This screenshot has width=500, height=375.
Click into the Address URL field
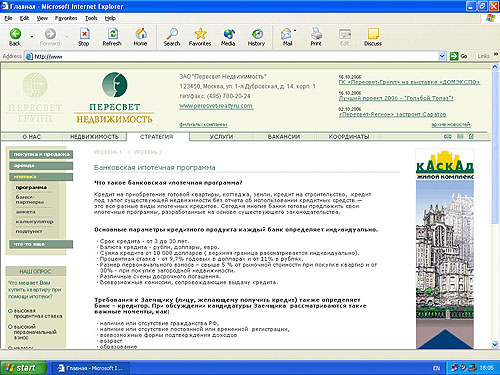232,56
